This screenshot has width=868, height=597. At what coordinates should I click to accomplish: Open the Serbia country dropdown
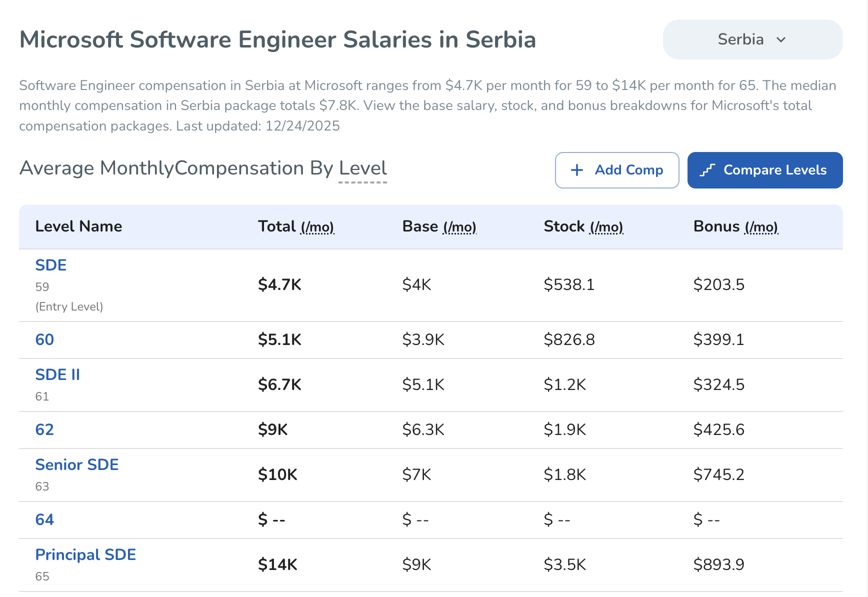pyautogui.click(x=752, y=39)
